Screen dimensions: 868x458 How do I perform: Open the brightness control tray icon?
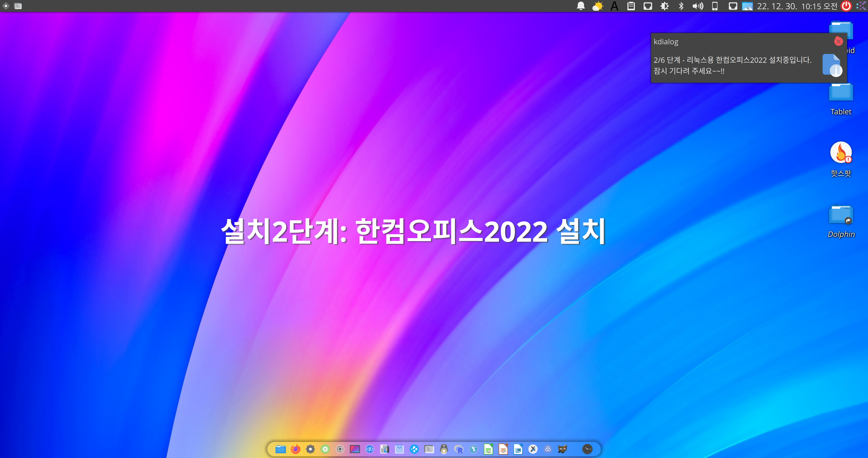[665, 6]
